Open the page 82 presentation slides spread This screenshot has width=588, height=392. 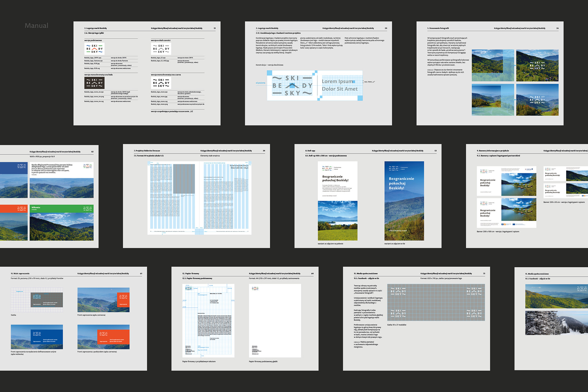coord(49,196)
